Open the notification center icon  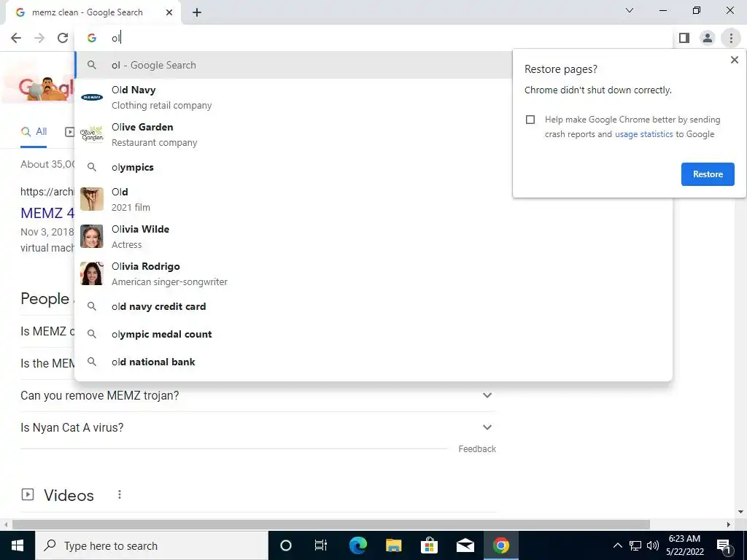click(x=724, y=545)
